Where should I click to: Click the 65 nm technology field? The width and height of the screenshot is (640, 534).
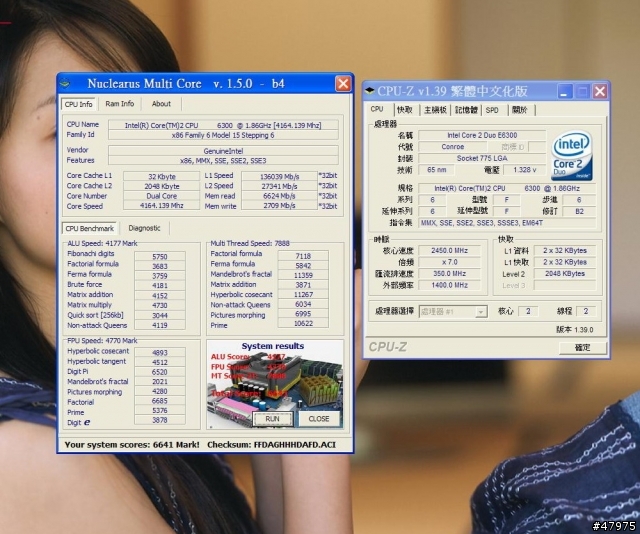(x=436, y=169)
